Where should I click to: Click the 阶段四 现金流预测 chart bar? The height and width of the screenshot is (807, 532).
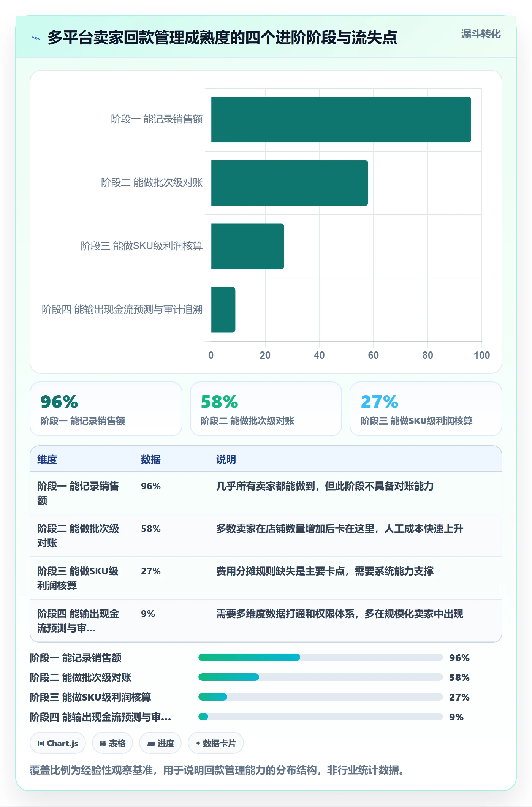click(223, 310)
